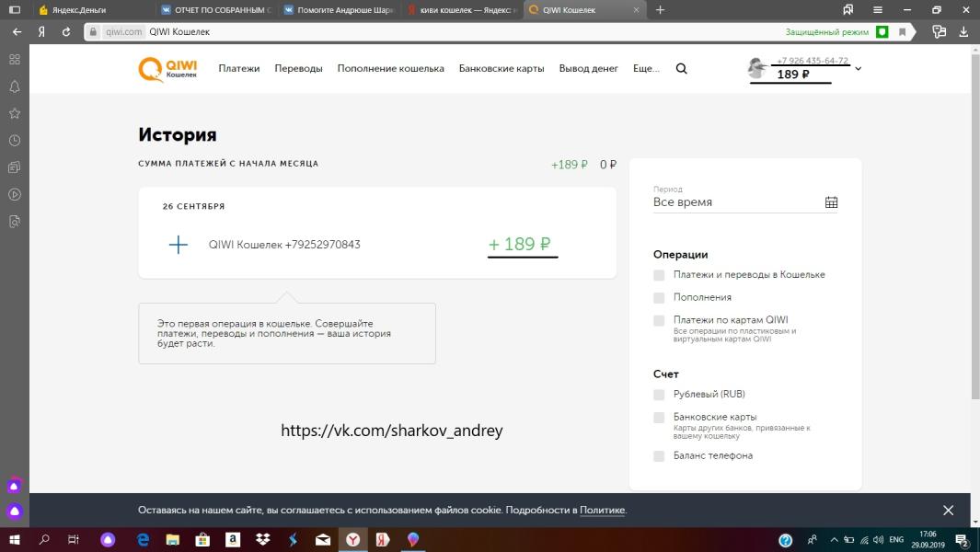This screenshot has height=552, width=980.
Task: Click the Защищённый режим label in the address bar
Action: (x=827, y=32)
